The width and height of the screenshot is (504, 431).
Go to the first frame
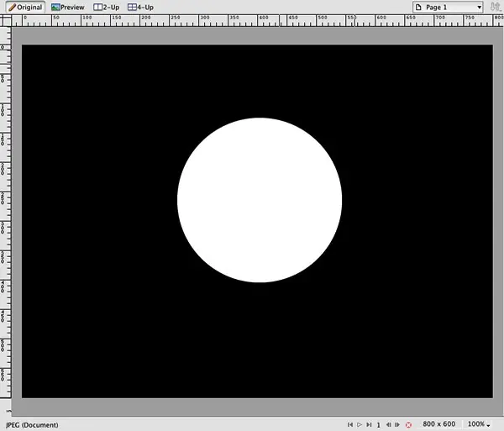tap(350, 425)
